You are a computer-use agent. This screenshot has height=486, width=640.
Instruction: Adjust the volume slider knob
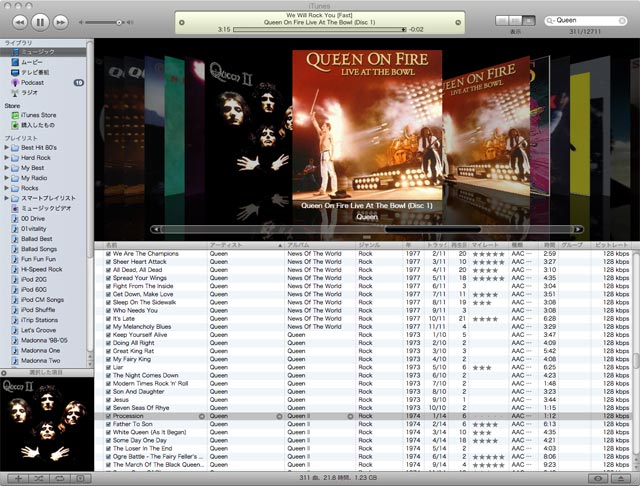pos(118,22)
